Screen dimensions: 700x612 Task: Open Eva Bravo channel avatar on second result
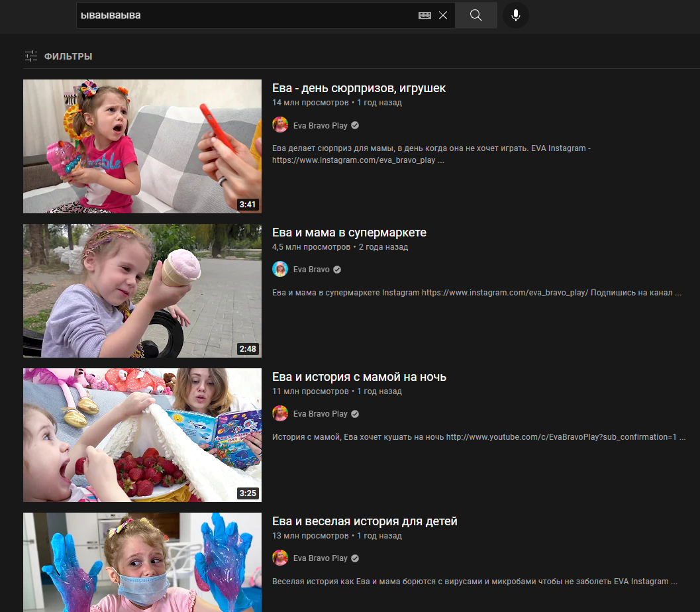280,269
